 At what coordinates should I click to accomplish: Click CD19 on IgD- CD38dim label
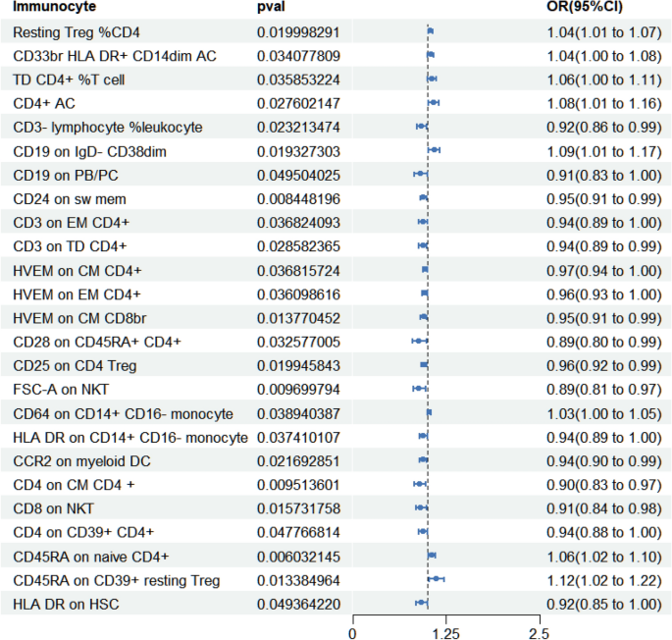pos(89,152)
